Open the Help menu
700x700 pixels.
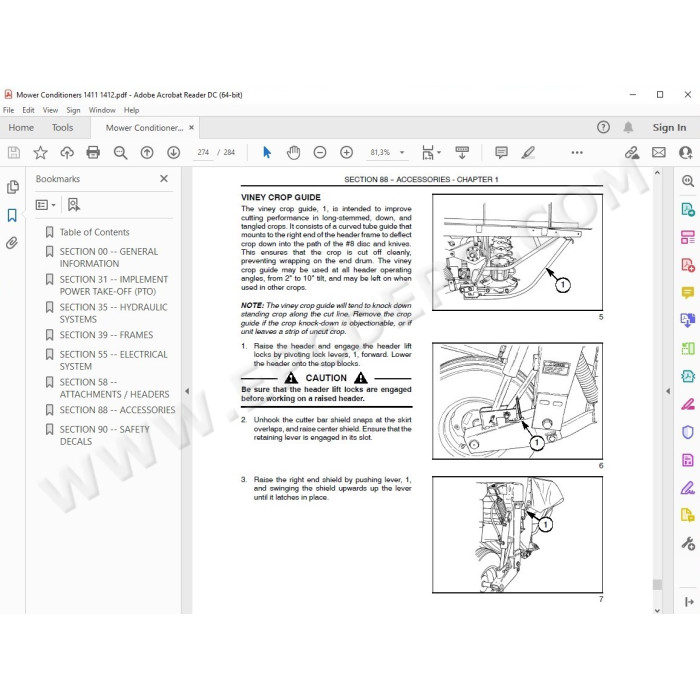(x=131, y=110)
